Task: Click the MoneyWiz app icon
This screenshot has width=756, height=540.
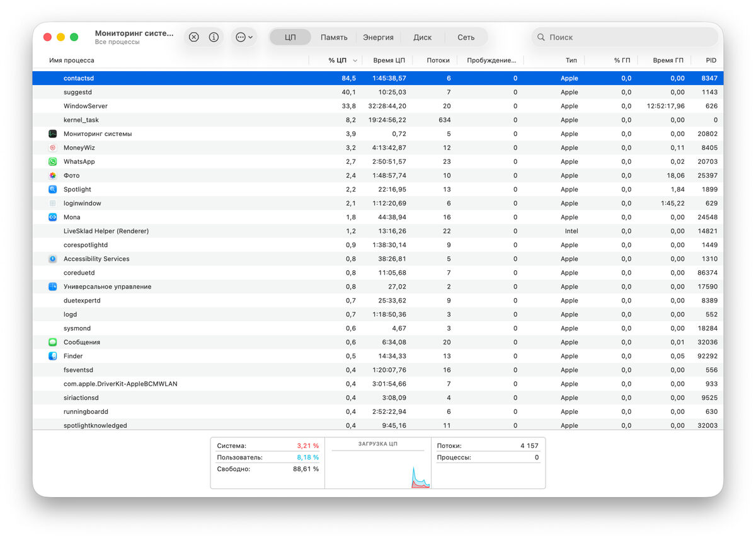Action: 53,147
